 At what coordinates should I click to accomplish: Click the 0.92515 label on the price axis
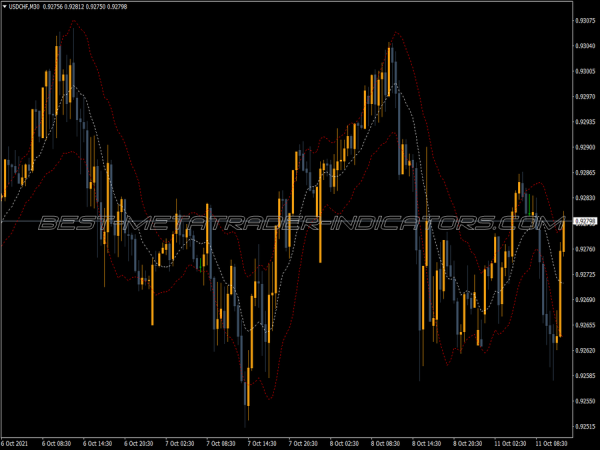pyautogui.click(x=584, y=426)
